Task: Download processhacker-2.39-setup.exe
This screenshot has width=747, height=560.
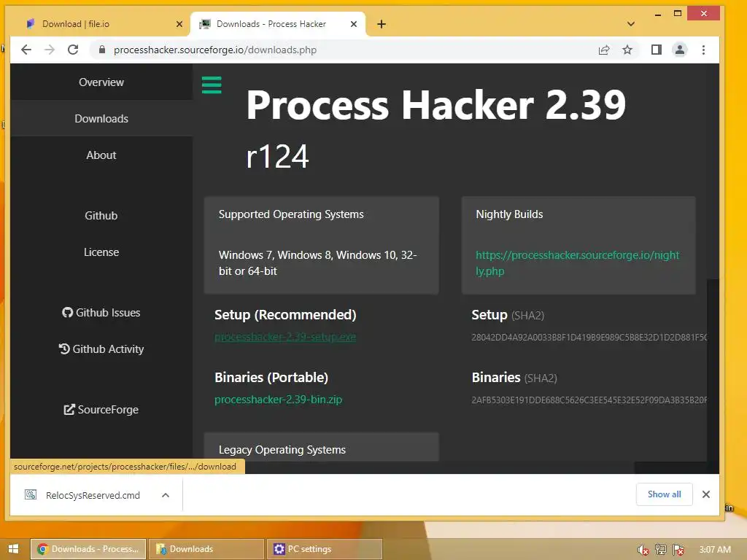Action: click(x=285, y=337)
